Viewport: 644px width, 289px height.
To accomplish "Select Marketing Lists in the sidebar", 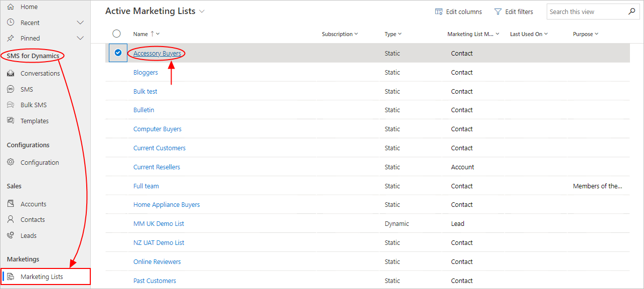I will pos(46,276).
